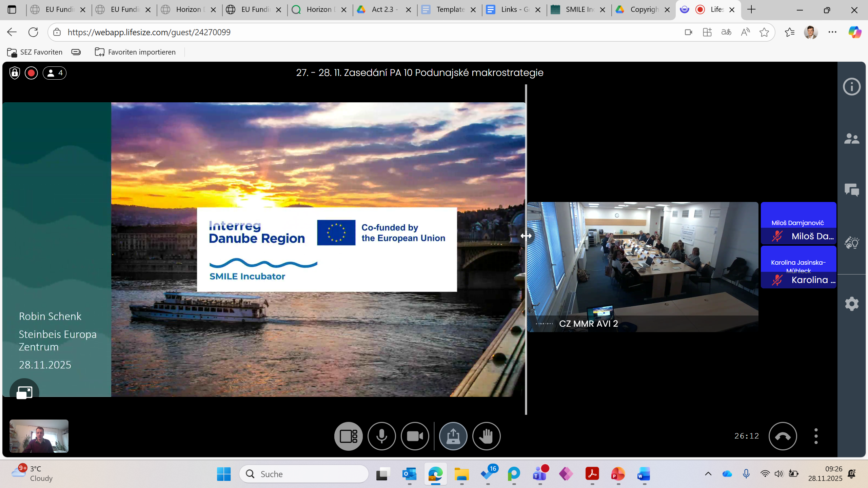Open Lifesize settings gear icon

point(851,304)
